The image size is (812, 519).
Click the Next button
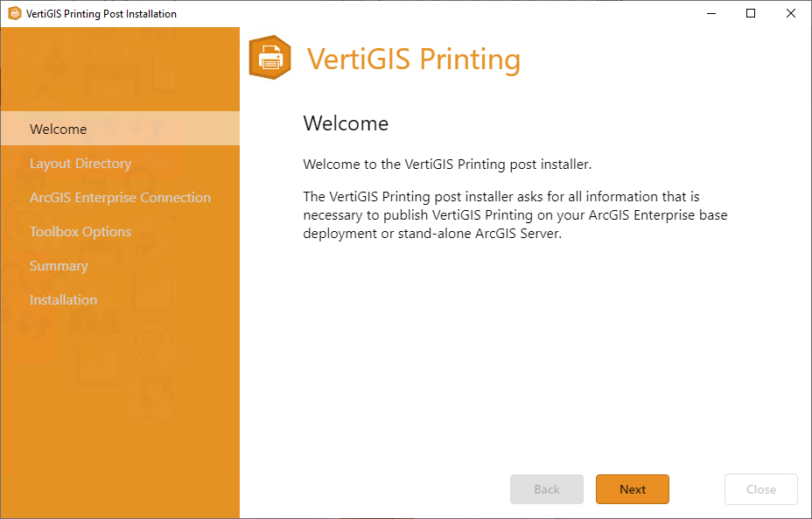(x=632, y=489)
